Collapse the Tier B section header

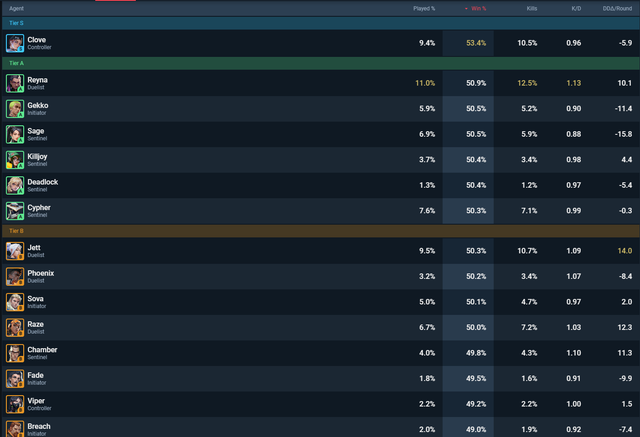[321, 231]
